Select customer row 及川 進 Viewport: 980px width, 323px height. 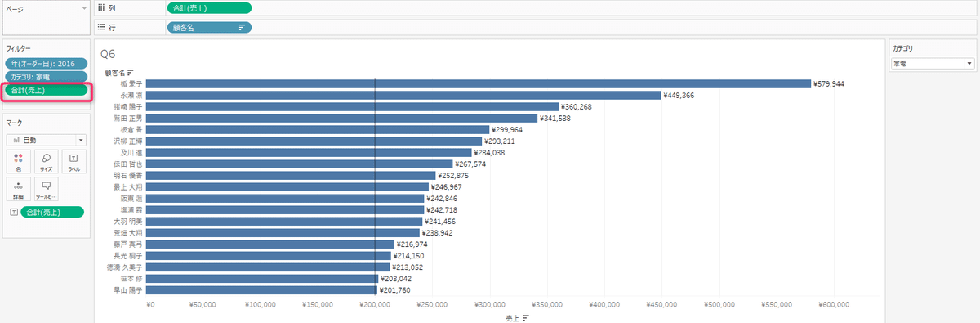click(131, 152)
